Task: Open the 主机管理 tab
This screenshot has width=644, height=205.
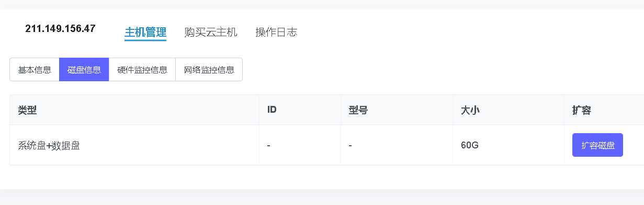Action: point(145,32)
